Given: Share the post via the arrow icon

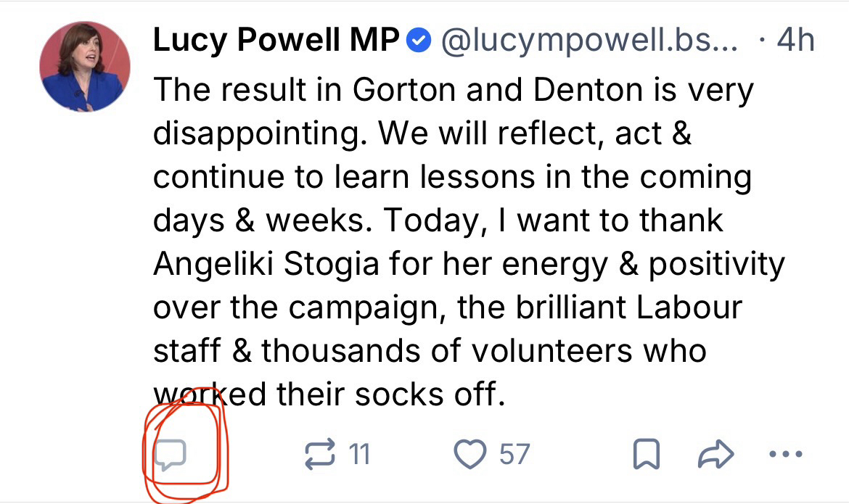Looking at the screenshot, I should point(715,455).
